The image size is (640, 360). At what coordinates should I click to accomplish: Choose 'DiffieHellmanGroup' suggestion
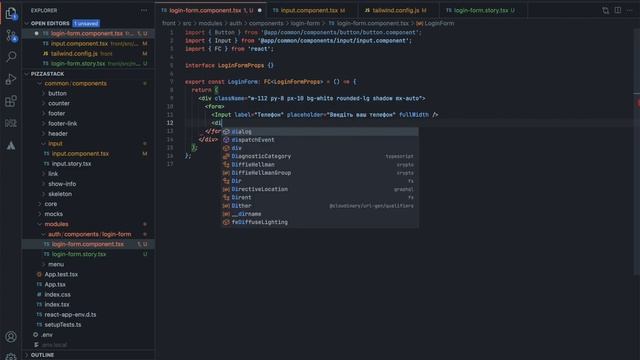click(x=320, y=173)
